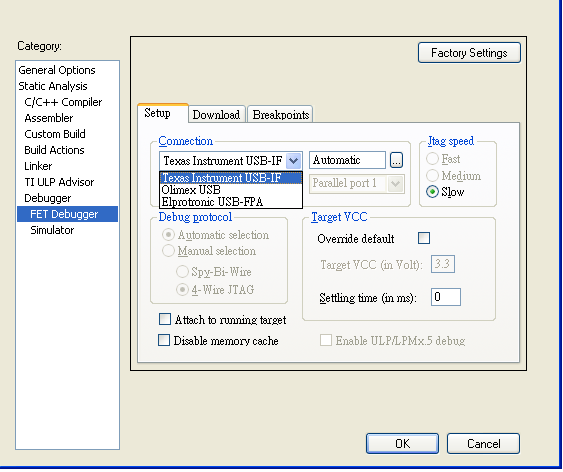This screenshot has height=472, width=563.
Task: Open the Connection dropdown arrow
Action: 293,160
